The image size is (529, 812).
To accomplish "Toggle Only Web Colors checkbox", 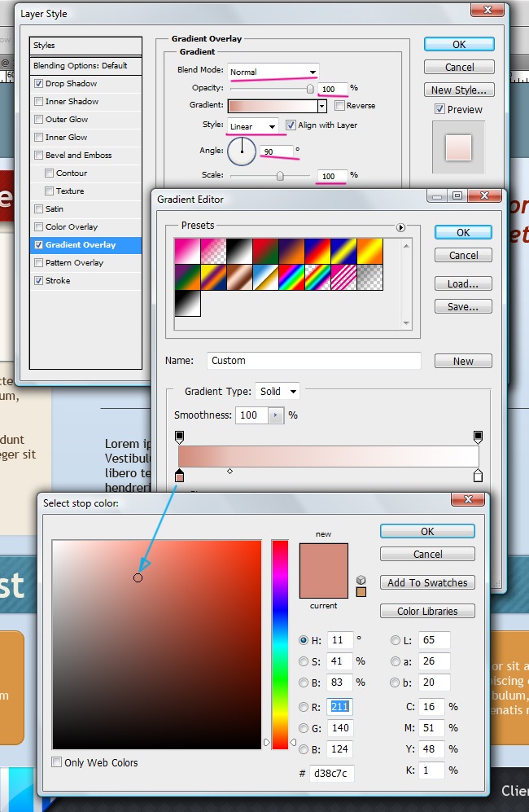I will 56,762.
